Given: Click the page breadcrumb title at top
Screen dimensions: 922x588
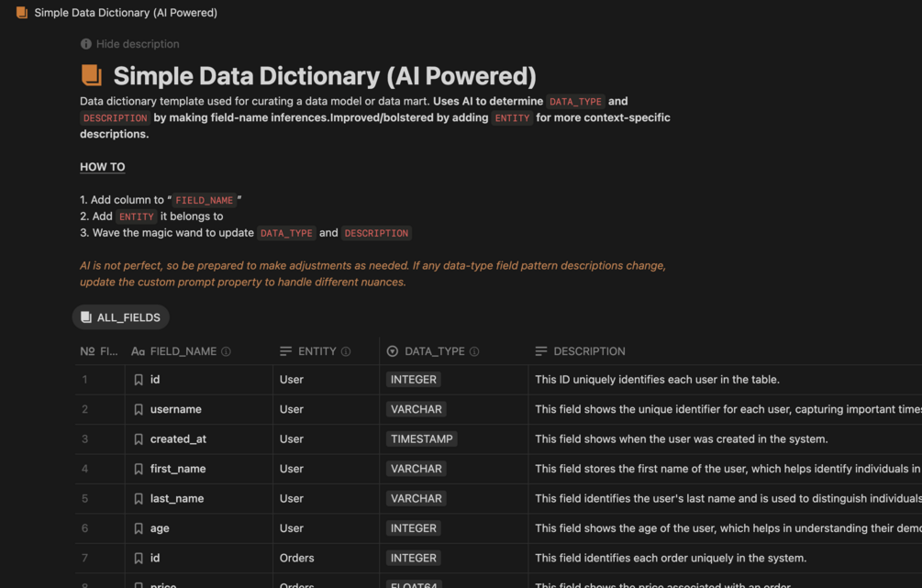Looking at the screenshot, I should click(x=126, y=13).
